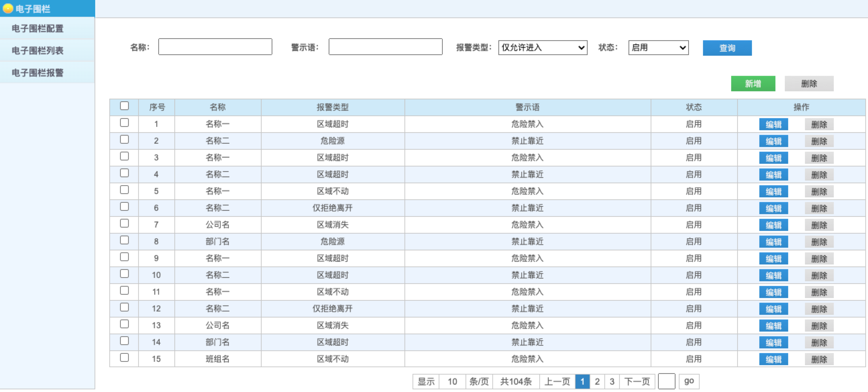868x392 pixels.
Task: Click the 电子围栏 header sun icon
Action: pyautogui.click(x=8, y=8)
